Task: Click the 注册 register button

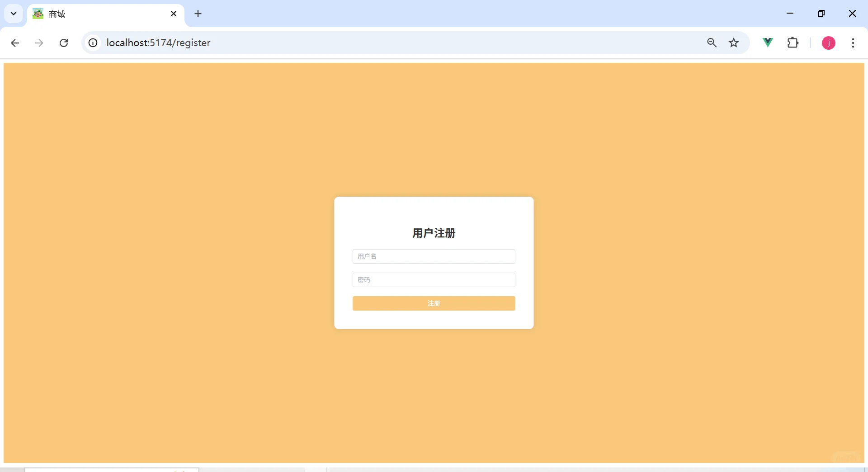Action: pos(434,303)
